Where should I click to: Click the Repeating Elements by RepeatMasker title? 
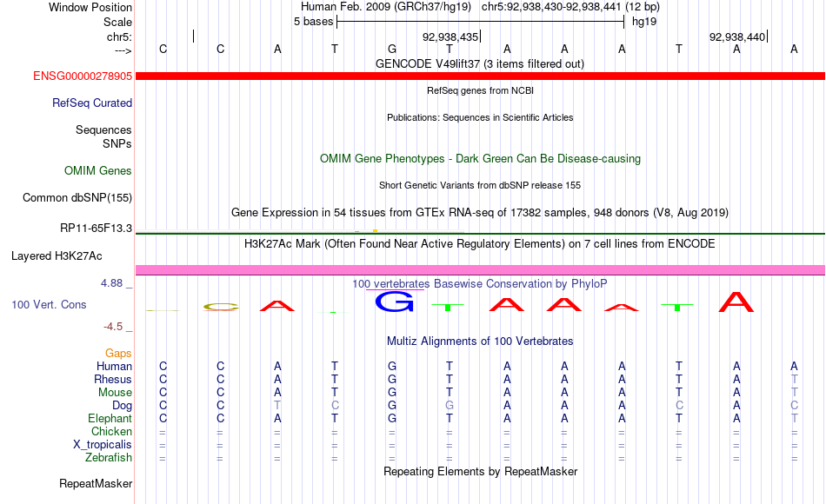pyautogui.click(x=480, y=471)
